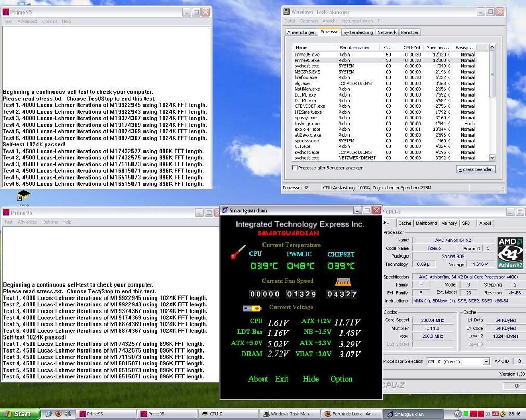Switch to Netzwerk tab in Task-Manager

click(x=387, y=33)
